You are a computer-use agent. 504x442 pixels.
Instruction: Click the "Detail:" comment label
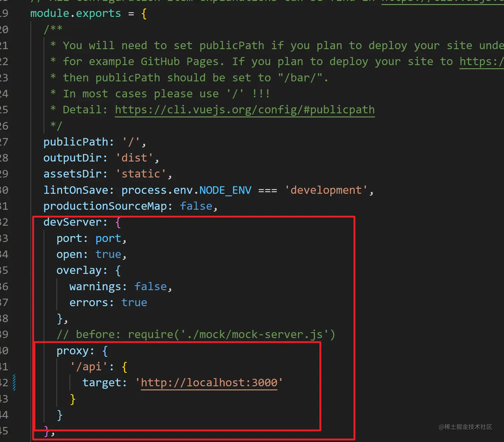[x=85, y=110]
